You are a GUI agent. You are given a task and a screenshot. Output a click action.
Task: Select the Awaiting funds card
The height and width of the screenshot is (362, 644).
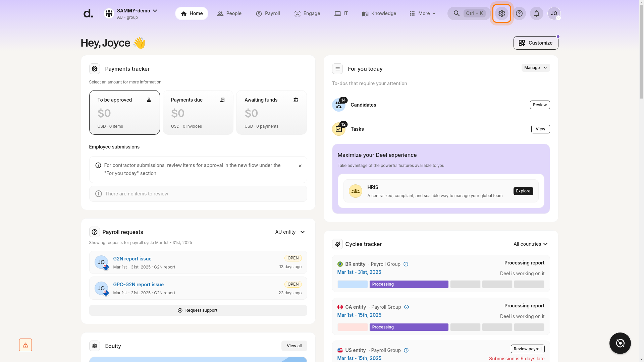pos(271,112)
